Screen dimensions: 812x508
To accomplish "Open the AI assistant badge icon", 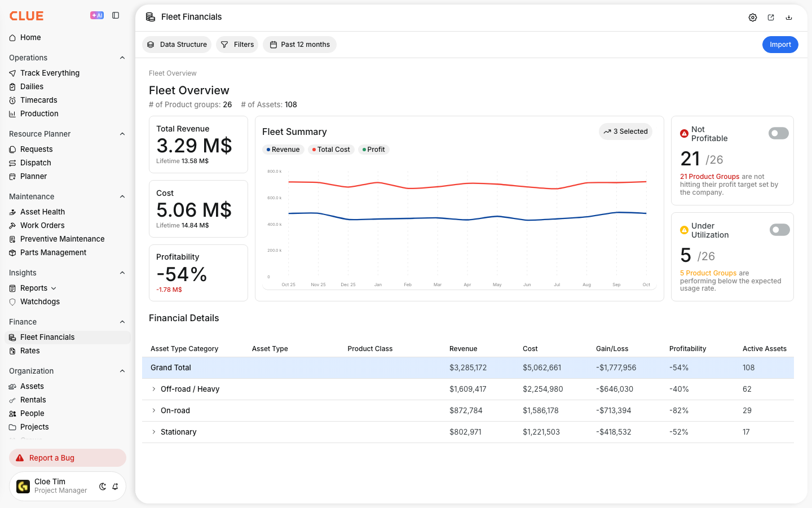I will (x=97, y=16).
